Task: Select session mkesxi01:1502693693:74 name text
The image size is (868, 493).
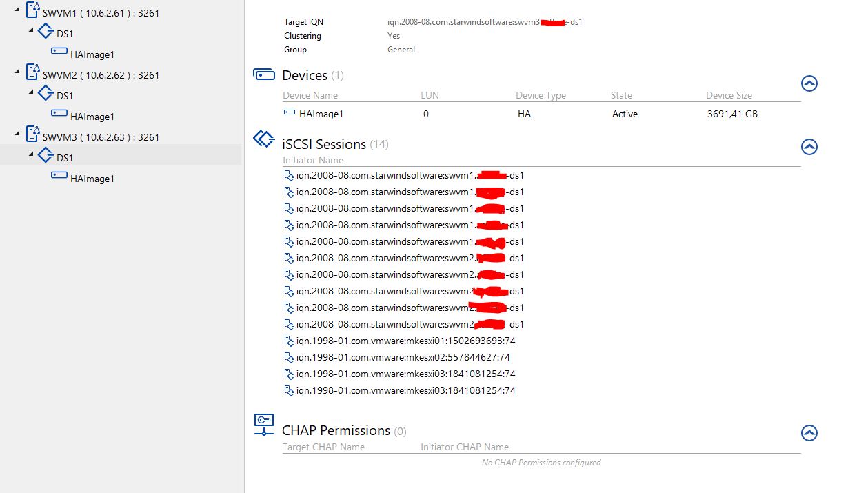Action: (406, 341)
